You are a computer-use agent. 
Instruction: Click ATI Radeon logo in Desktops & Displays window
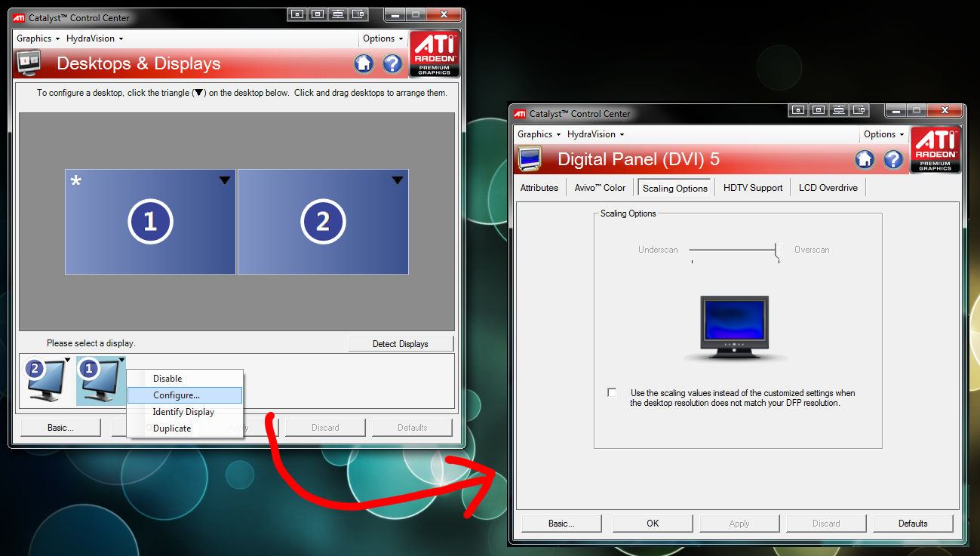pos(434,54)
